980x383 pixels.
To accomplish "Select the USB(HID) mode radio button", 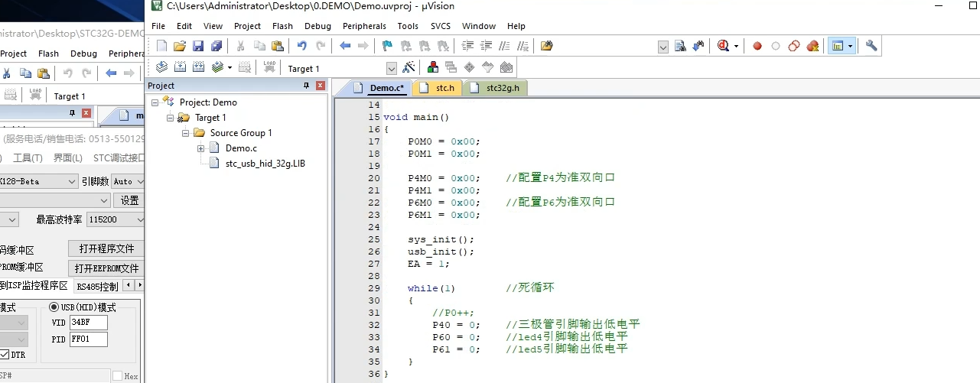I will click(x=54, y=307).
